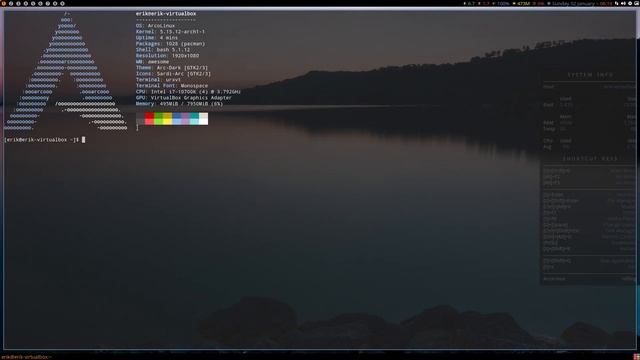The image size is (640, 360).
Task: Click the red block in neofetch palette
Action: (x=149, y=119)
